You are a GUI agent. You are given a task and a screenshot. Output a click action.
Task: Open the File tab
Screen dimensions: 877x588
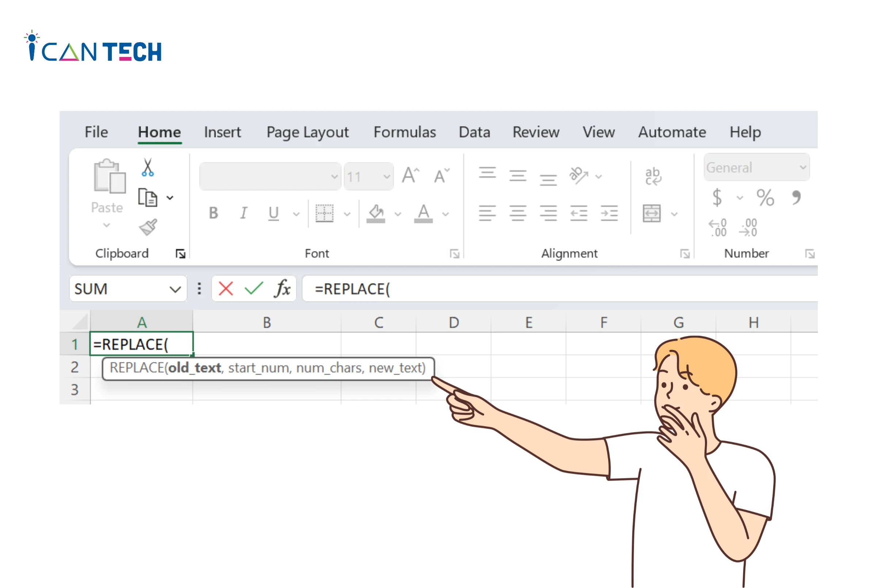point(96,132)
